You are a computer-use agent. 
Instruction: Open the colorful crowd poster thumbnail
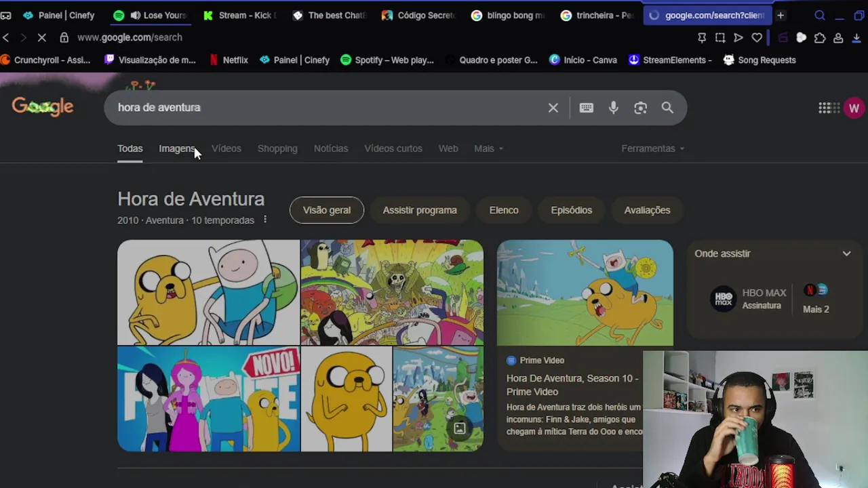[x=392, y=292]
